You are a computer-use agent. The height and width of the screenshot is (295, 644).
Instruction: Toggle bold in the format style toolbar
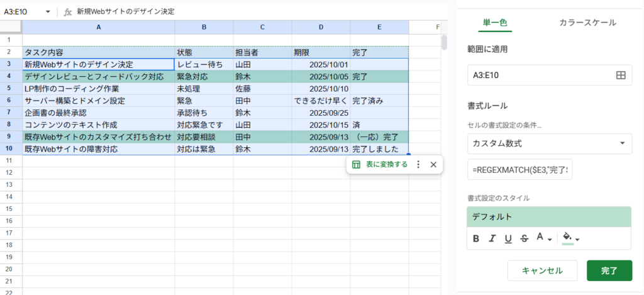[476, 238]
